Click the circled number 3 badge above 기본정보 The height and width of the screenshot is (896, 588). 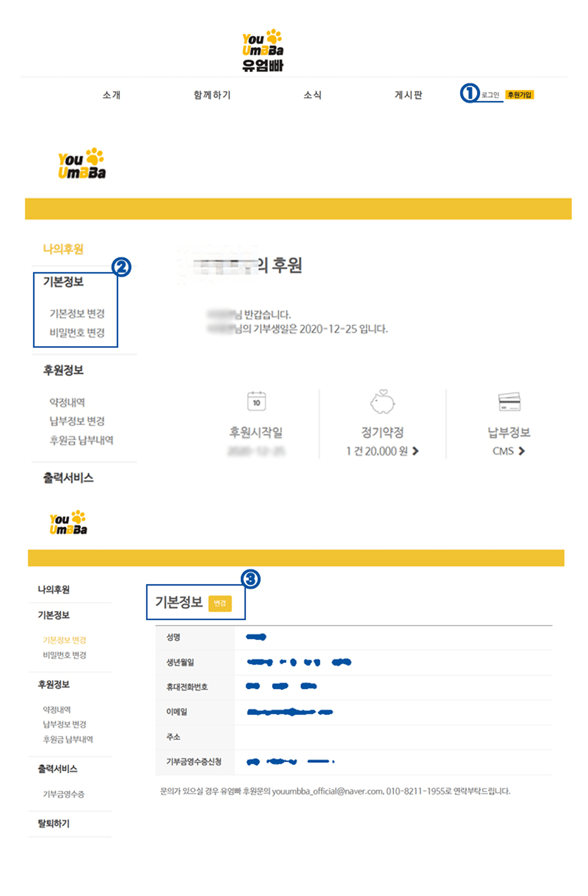[x=250, y=578]
